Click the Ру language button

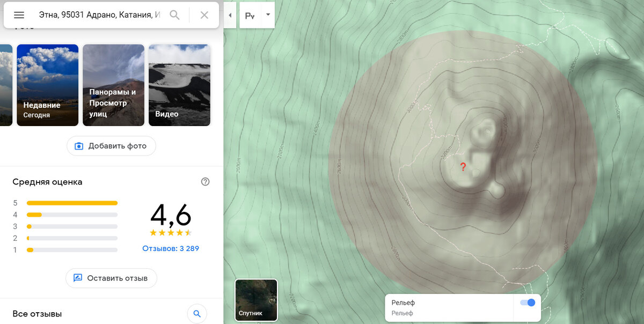pyautogui.click(x=250, y=16)
